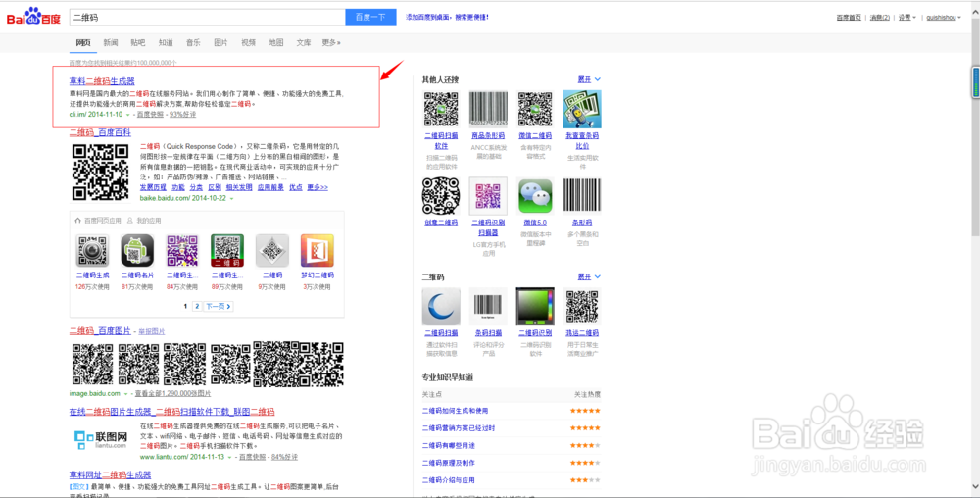Open the 二维码营销方案已经过时 link
This screenshot has width=980, height=498.
[459, 428]
